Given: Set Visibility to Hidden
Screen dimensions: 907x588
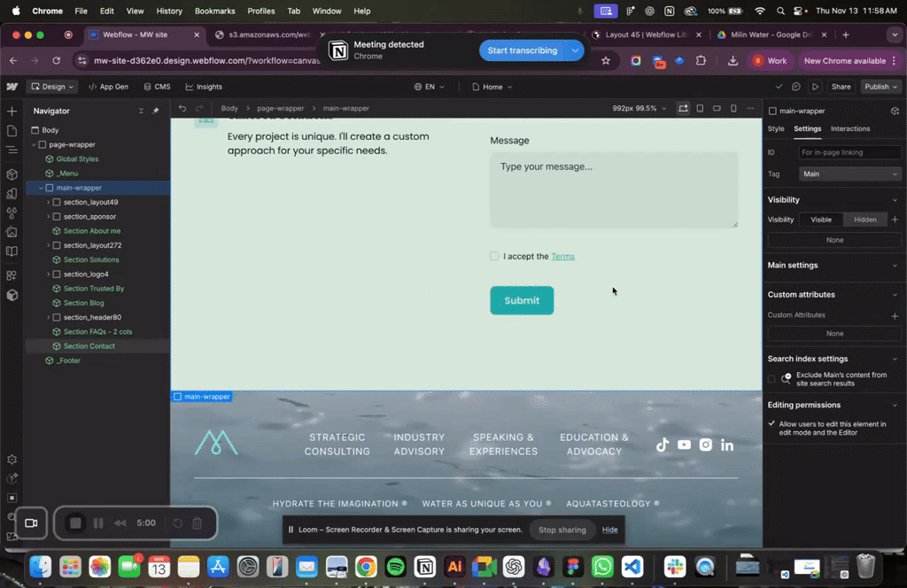Looking at the screenshot, I should pos(864,220).
